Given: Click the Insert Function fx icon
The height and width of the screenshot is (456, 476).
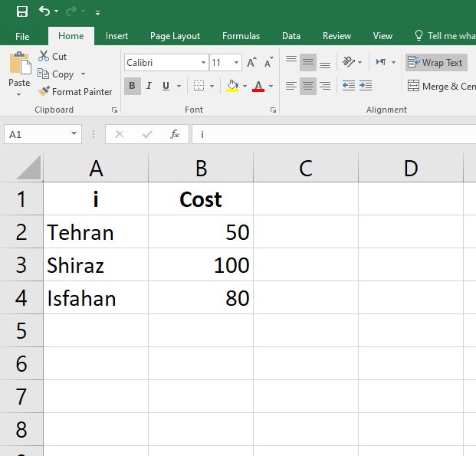Looking at the screenshot, I should point(175,134).
